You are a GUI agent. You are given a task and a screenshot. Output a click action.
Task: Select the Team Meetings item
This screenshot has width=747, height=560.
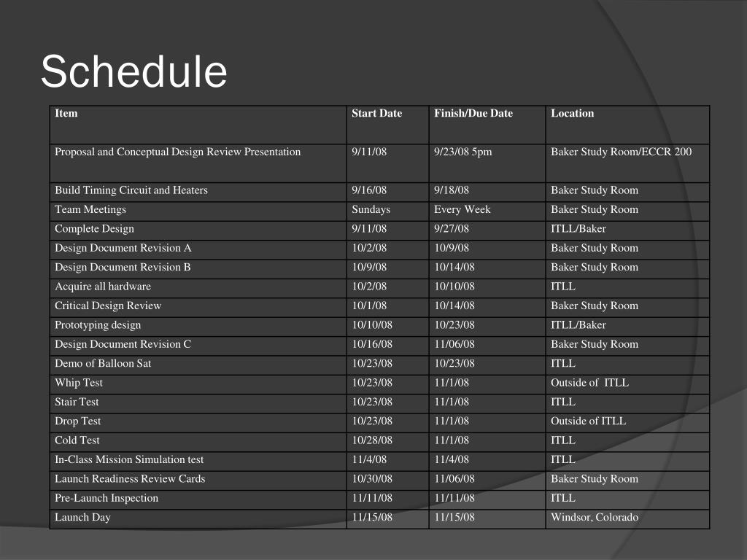[x=90, y=209]
